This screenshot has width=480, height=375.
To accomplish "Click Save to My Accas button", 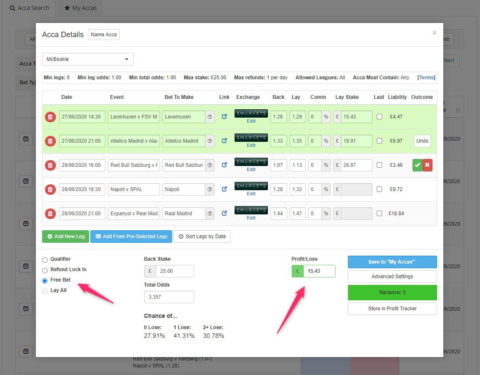I will pyautogui.click(x=392, y=262).
